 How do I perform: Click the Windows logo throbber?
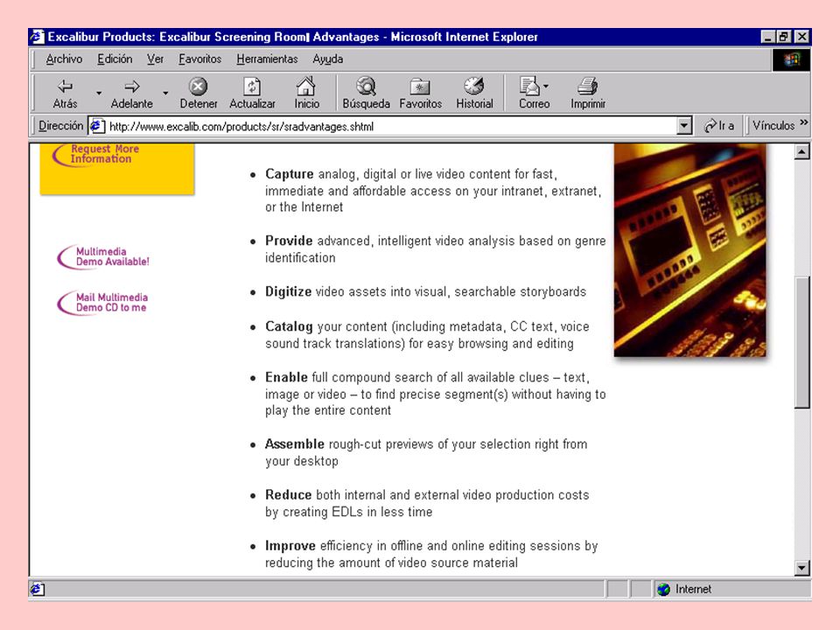pyautogui.click(x=791, y=59)
